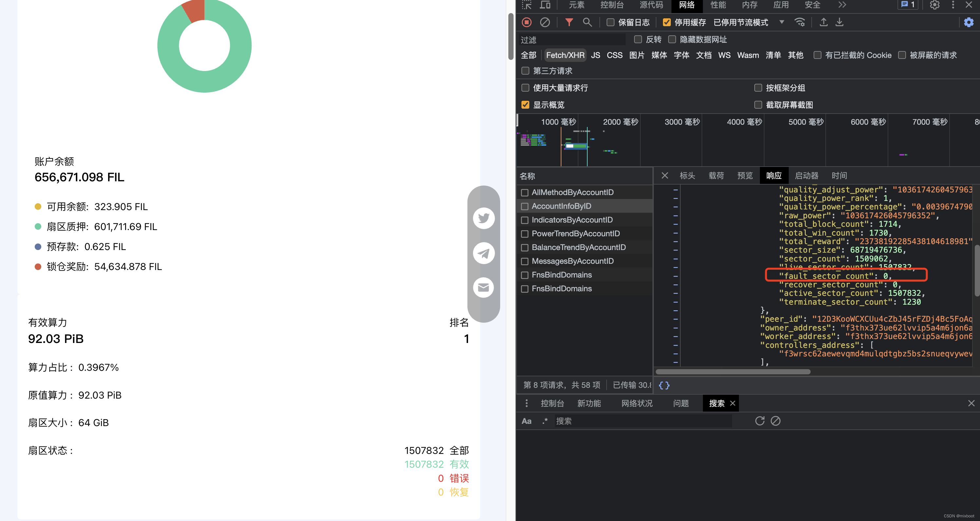Open 标头 request tab

[x=688, y=175]
